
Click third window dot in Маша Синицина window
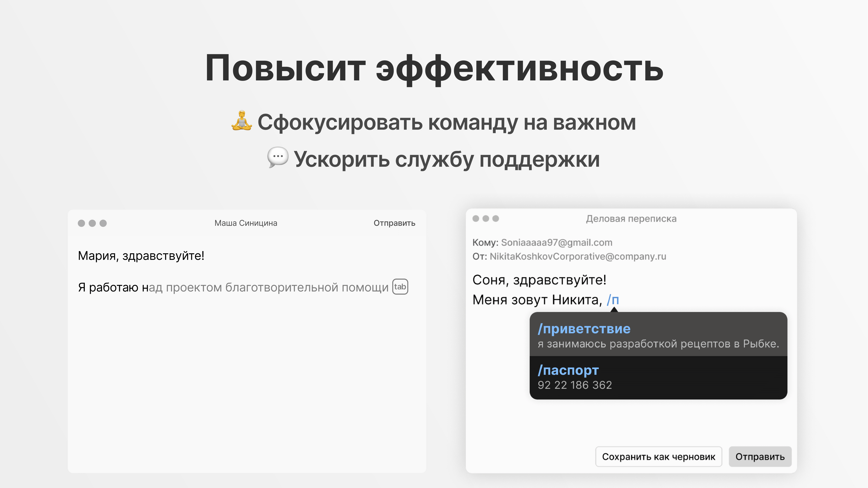pyautogui.click(x=103, y=223)
